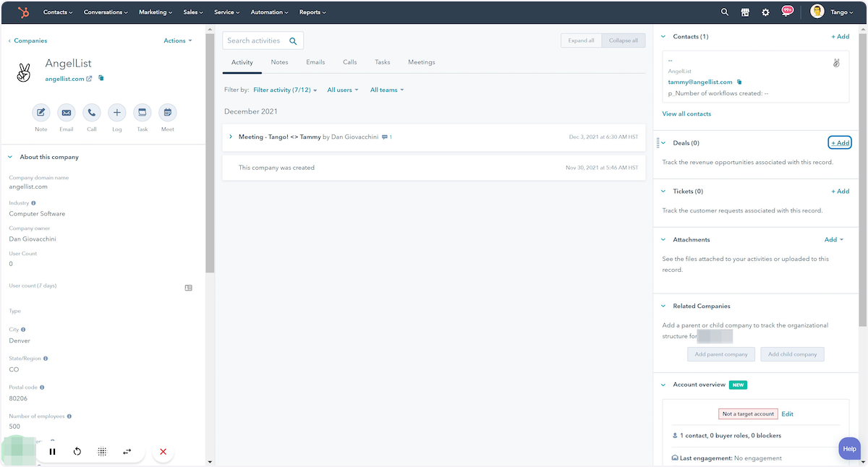Click the Task action icon
868x467 pixels.
(x=142, y=113)
